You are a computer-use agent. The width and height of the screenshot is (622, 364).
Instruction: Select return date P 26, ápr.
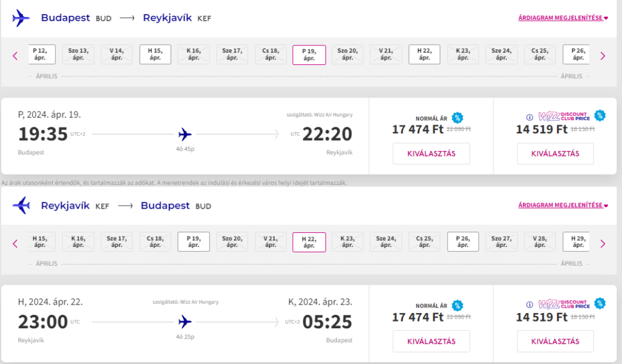pyautogui.click(x=463, y=241)
